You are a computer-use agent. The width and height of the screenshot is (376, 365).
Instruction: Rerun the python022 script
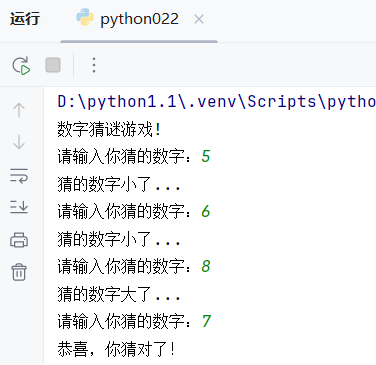(x=21, y=65)
